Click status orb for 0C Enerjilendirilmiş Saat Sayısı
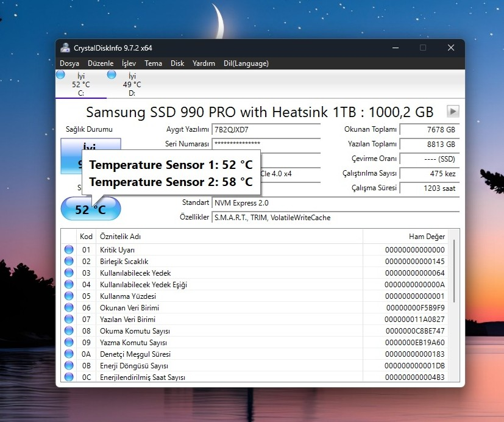 coord(69,377)
